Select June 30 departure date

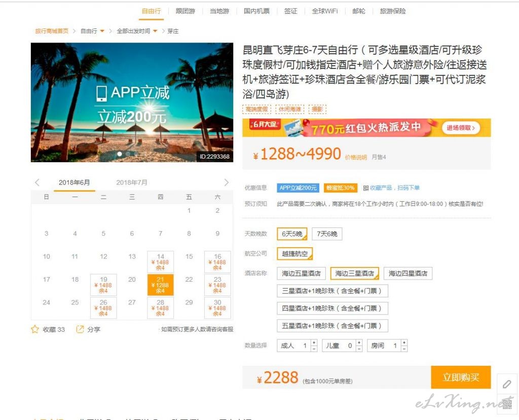217,308
